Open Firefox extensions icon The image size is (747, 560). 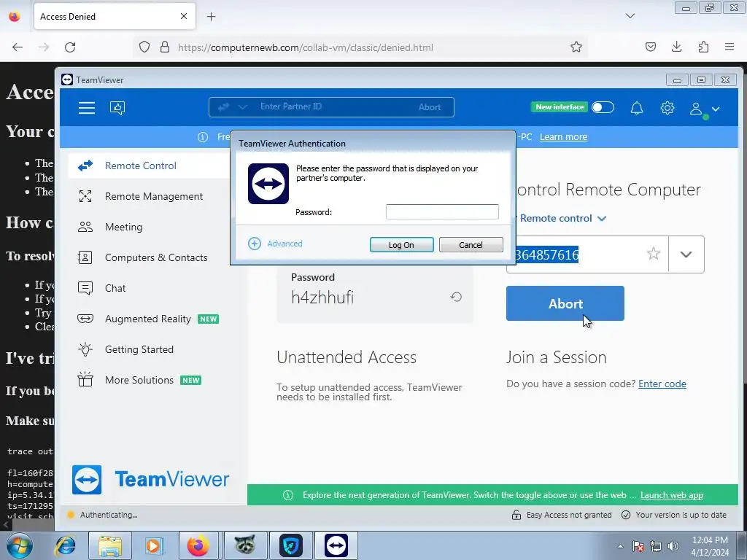(703, 47)
